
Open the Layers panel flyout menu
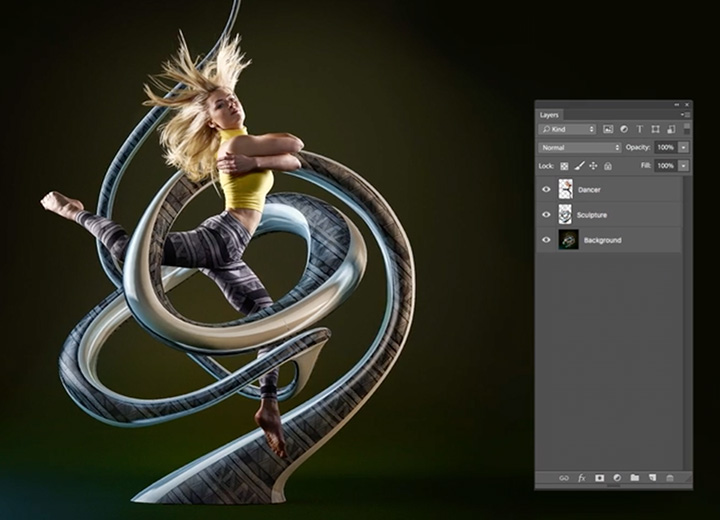pyautogui.click(x=686, y=115)
